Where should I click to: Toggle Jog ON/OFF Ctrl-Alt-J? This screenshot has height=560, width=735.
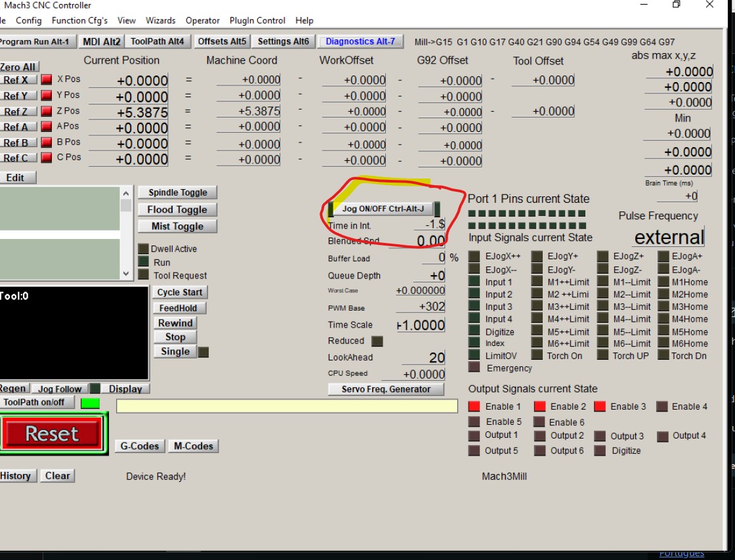click(x=383, y=209)
